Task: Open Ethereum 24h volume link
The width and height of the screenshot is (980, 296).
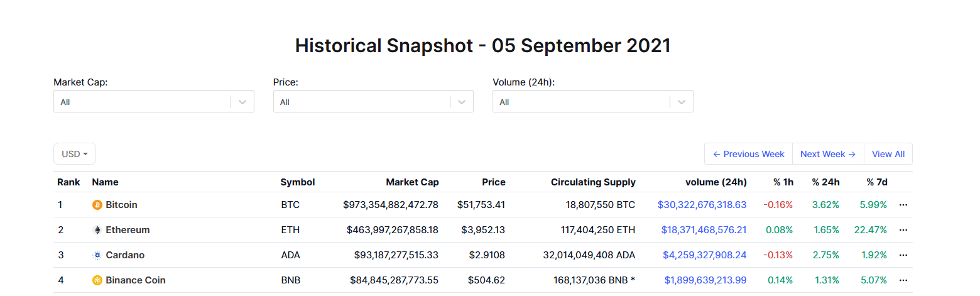Action: pyautogui.click(x=704, y=230)
